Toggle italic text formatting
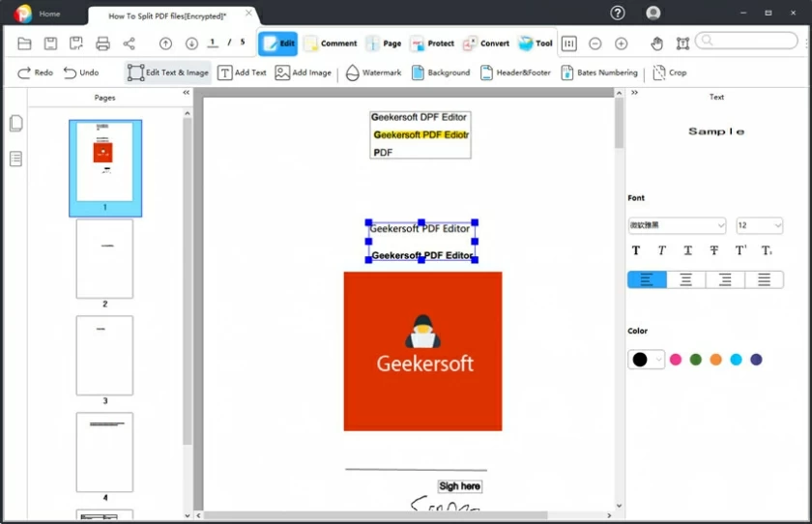This screenshot has height=524, width=812. 662,250
